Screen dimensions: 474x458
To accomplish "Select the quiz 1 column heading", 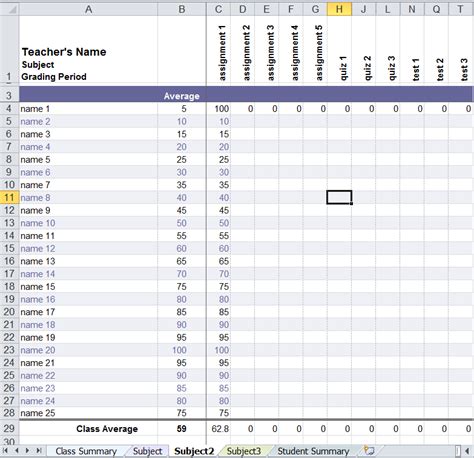I will pyautogui.click(x=343, y=69).
